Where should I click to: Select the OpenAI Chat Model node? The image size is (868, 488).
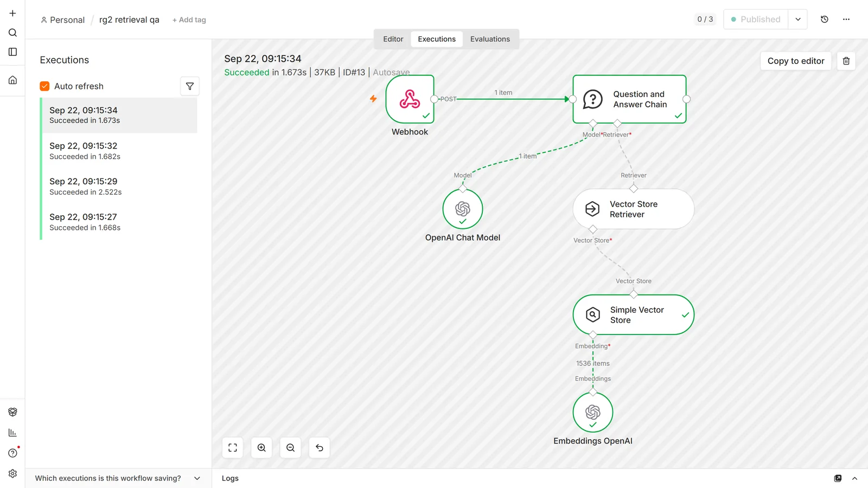[x=463, y=209]
